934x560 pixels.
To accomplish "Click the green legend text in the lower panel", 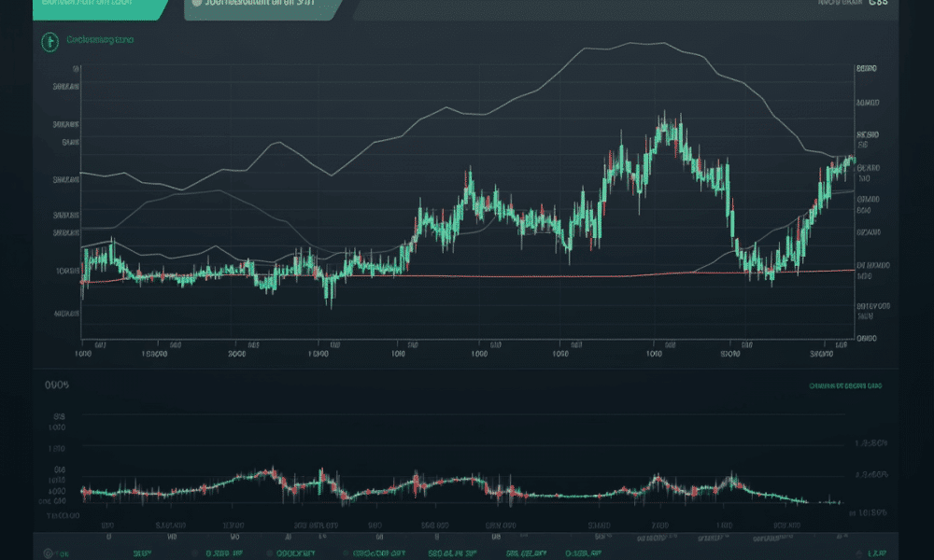I will [845, 385].
